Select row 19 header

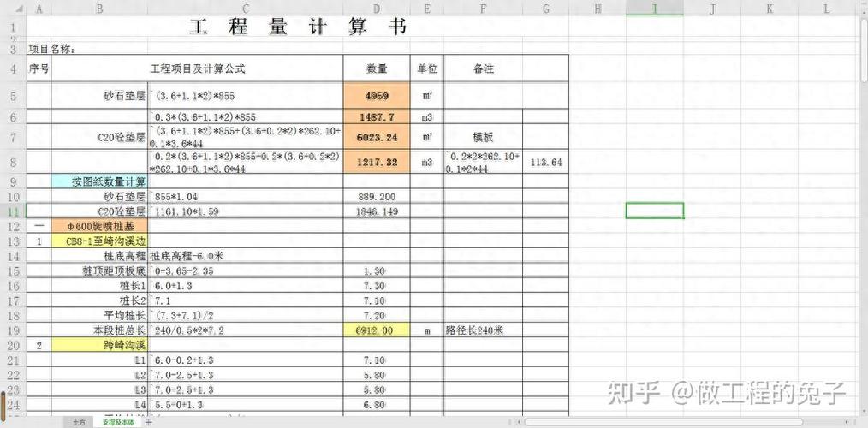point(14,330)
